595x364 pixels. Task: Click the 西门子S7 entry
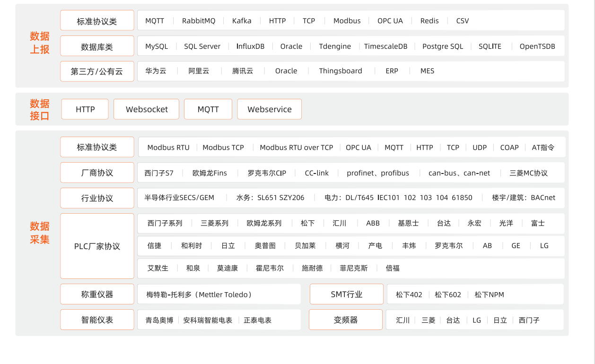(159, 173)
